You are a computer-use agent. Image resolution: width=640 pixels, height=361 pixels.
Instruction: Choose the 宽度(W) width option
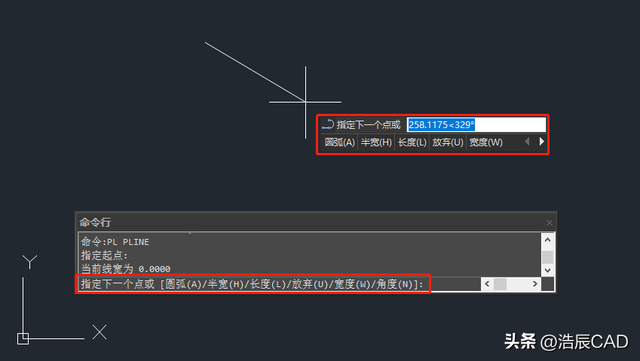(x=486, y=143)
